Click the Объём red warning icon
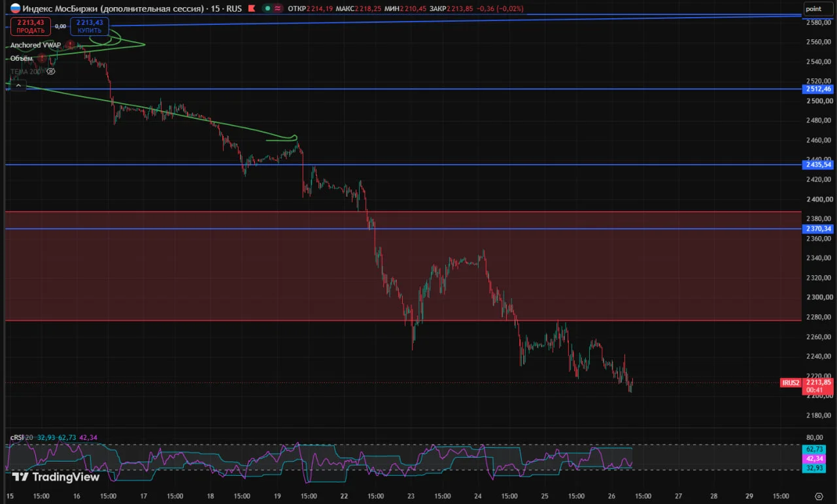This screenshot has width=837, height=504. [42, 58]
